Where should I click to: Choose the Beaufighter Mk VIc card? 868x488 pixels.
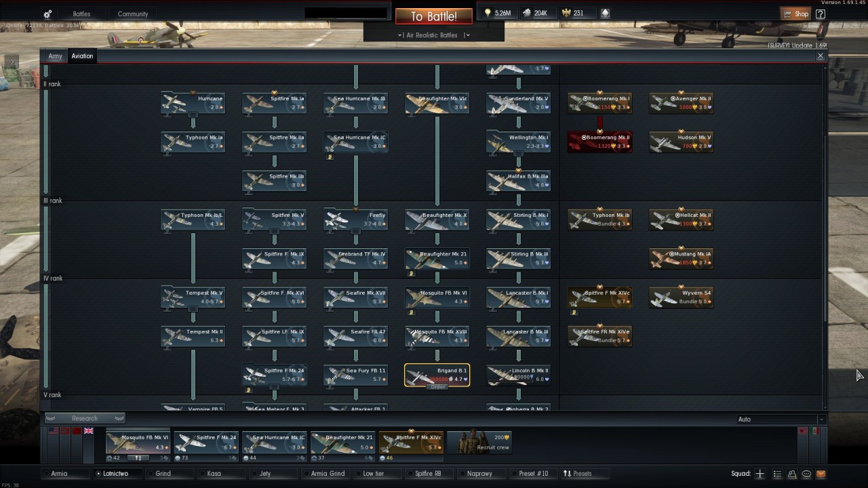[x=437, y=103]
